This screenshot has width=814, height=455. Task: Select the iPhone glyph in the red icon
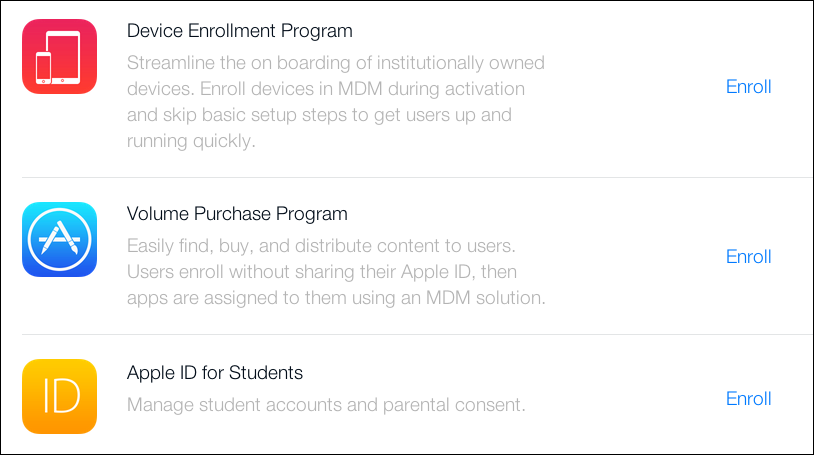pos(44,67)
